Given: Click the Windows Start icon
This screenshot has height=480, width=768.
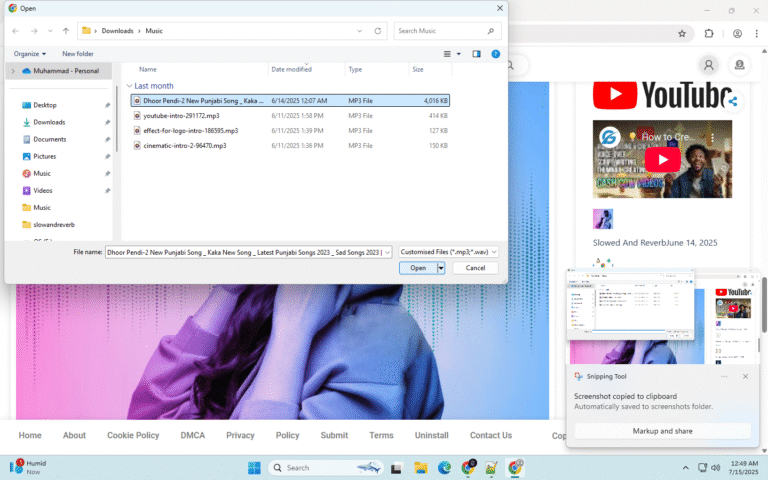Looking at the screenshot, I should (254, 467).
